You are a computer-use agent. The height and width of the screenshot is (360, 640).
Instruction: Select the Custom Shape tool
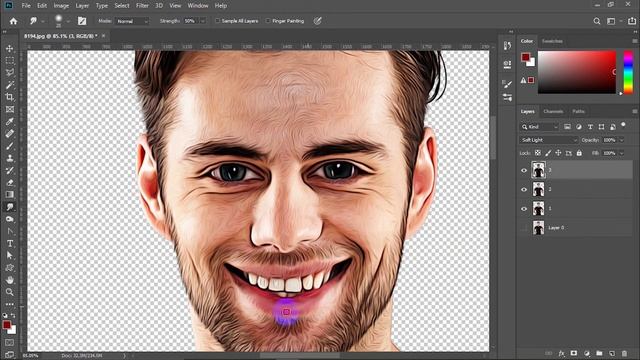coord(10,268)
